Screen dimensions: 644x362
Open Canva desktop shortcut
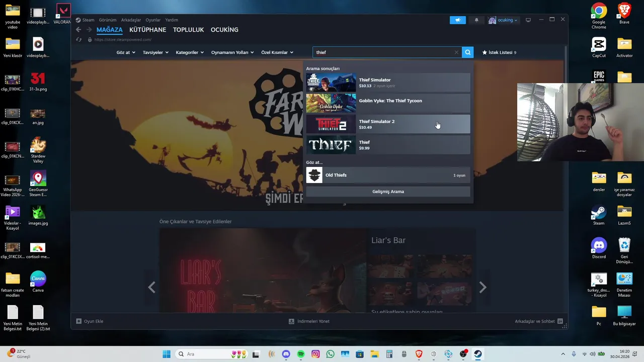(38, 282)
